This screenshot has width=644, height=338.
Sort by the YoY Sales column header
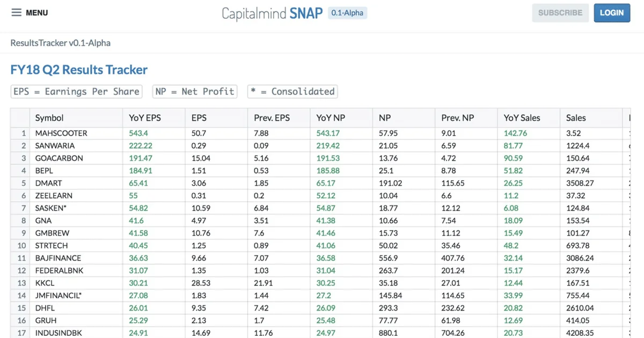click(529, 117)
